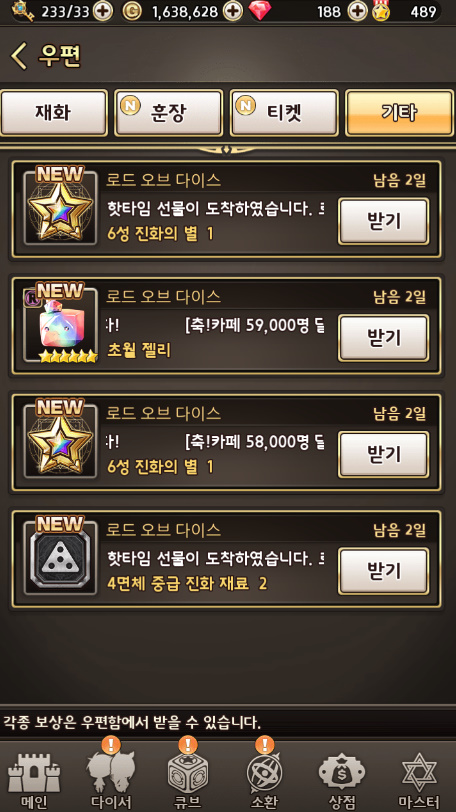The image size is (456, 812).
Task: Switch to the 훈장 tab
Action: (168, 113)
